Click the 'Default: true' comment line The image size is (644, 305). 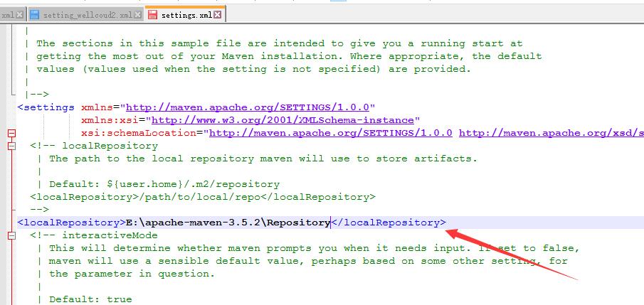85,299
